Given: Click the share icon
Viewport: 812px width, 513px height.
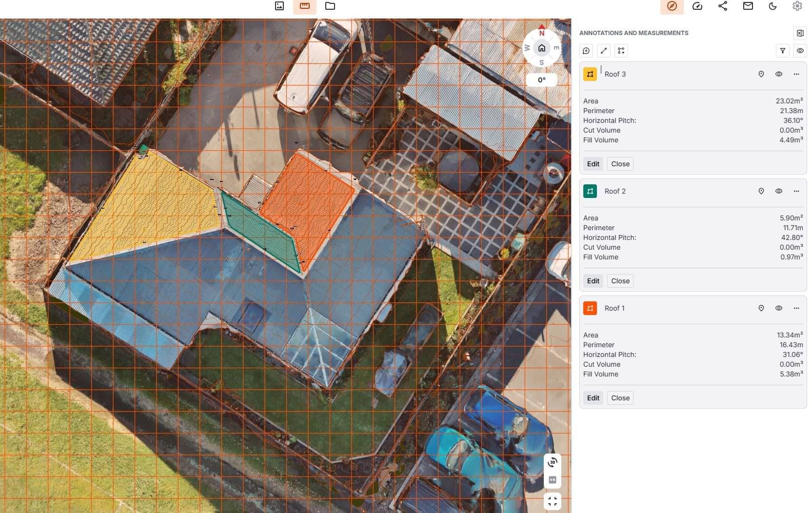Looking at the screenshot, I should (723, 6).
